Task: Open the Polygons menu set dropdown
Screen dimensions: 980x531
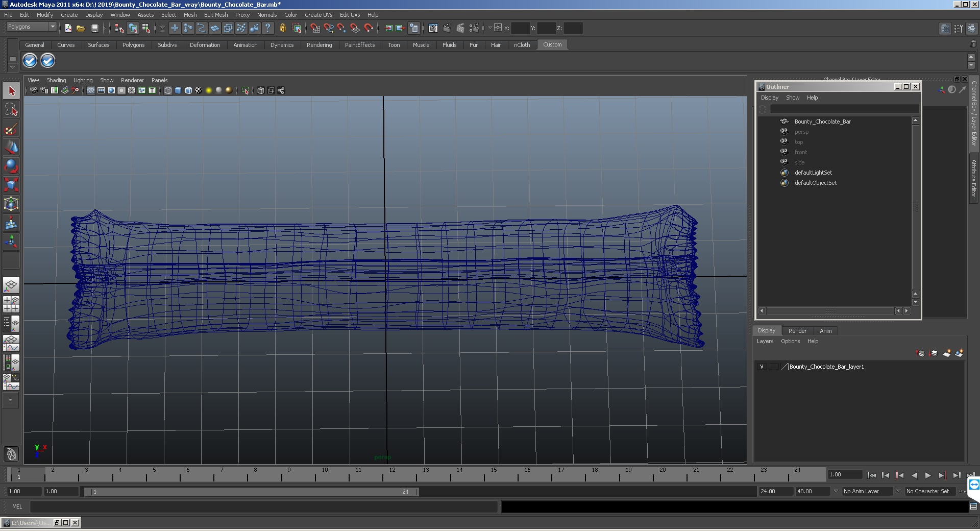Action: [x=31, y=27]
